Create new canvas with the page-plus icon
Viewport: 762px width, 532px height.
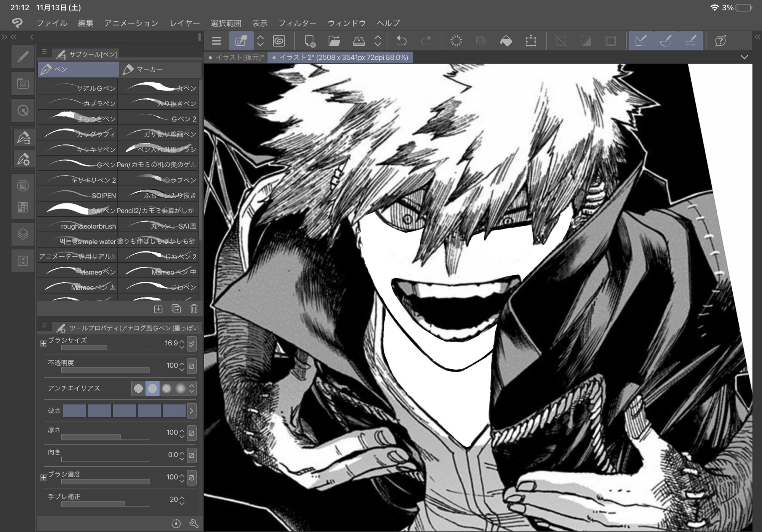pyautogui.click(x=310, y=41)
